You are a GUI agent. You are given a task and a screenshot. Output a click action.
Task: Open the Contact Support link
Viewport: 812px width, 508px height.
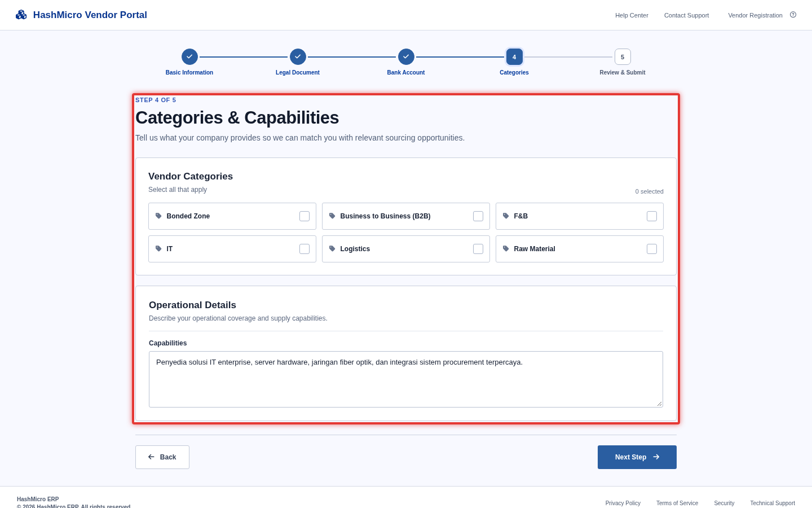(686, 15)
